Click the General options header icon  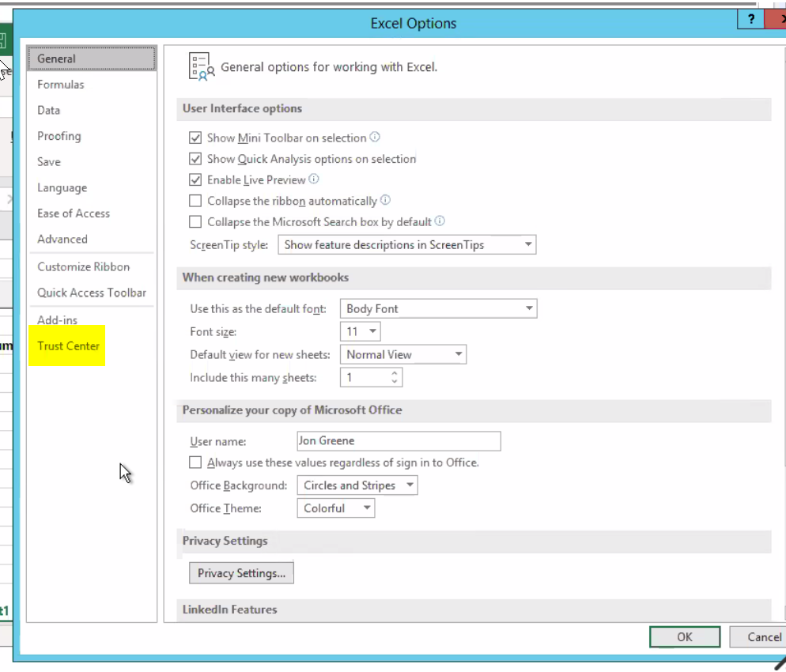click(x=202, y=66)
